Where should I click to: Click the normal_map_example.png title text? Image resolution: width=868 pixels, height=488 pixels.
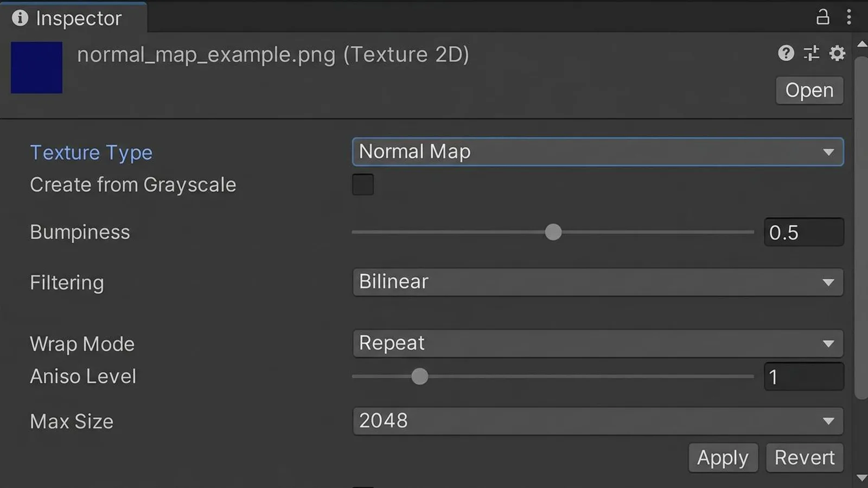(x=273, y=55)
